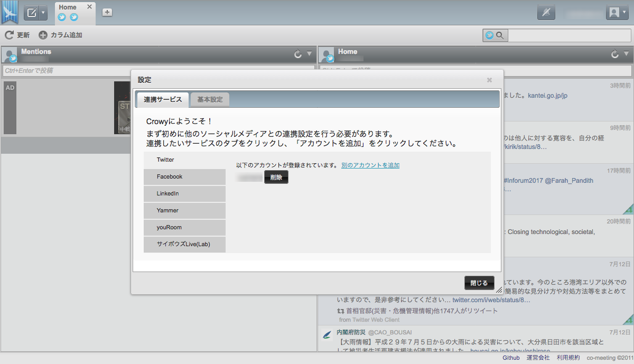Click the 首相官邸 retweet count line
The height and width of the screenshot is (364, 634).
click(x=418, y=311)
